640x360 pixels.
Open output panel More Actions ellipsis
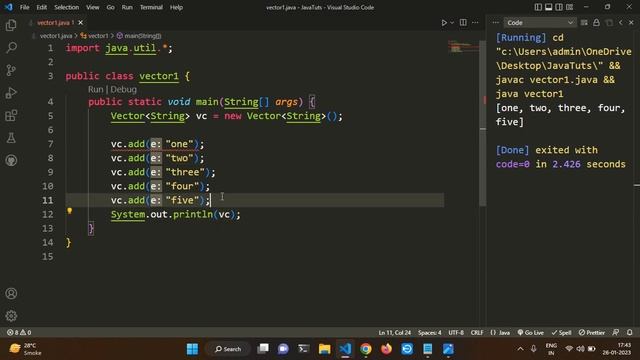coord(496,22)
